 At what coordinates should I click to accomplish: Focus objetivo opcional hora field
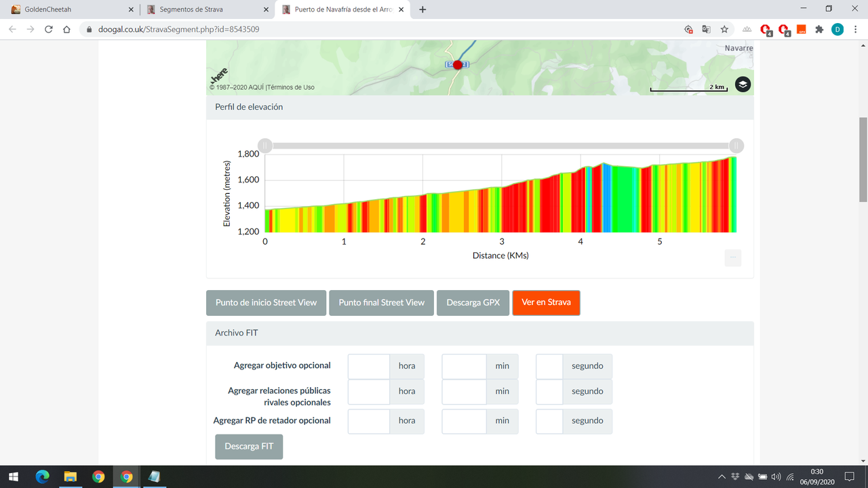point(368,366)
